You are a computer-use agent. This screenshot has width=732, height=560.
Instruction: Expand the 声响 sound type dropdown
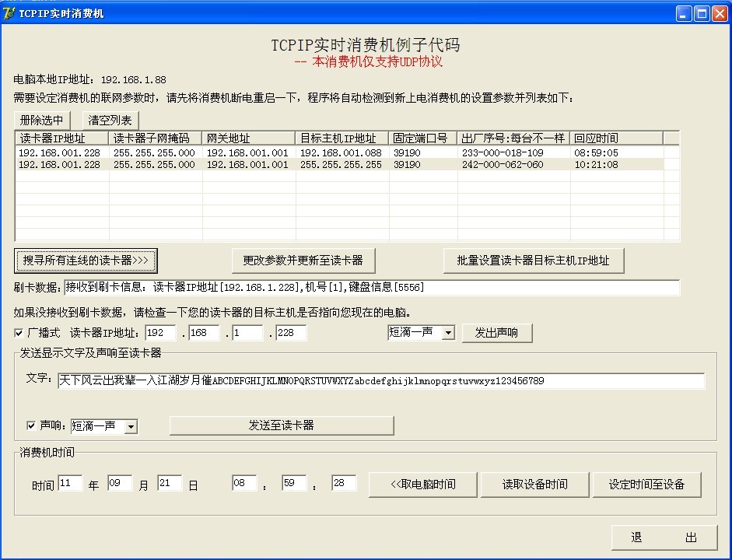(x=131, y=426)
